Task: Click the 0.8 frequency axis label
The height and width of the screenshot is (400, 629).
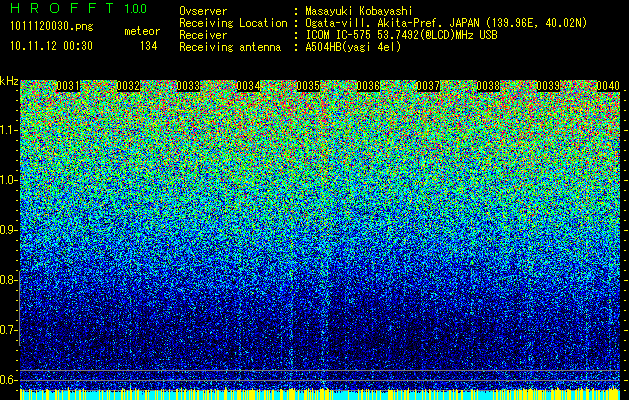Action: tap(7, 280)
